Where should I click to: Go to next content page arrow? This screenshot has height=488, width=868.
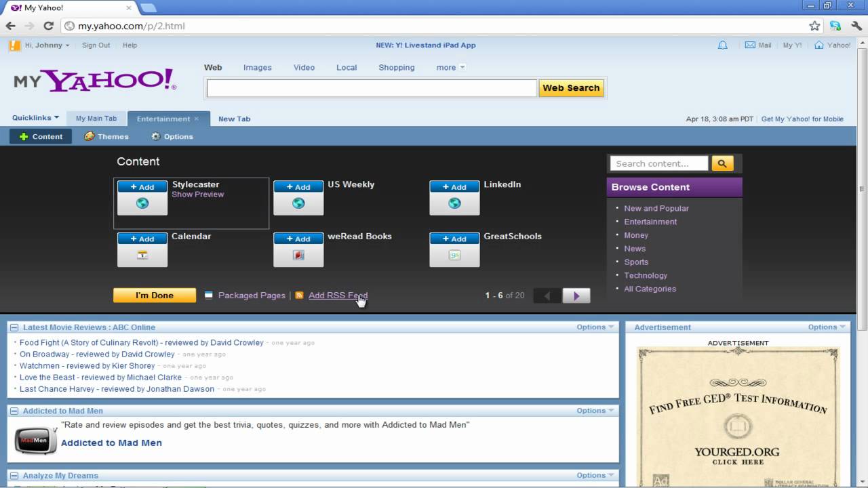[576, 296]
